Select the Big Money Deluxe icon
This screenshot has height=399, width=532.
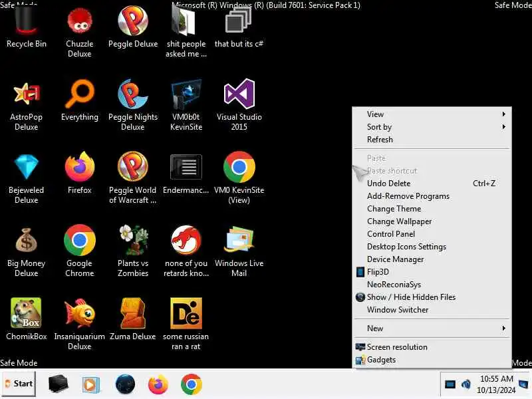coord(26,251)
